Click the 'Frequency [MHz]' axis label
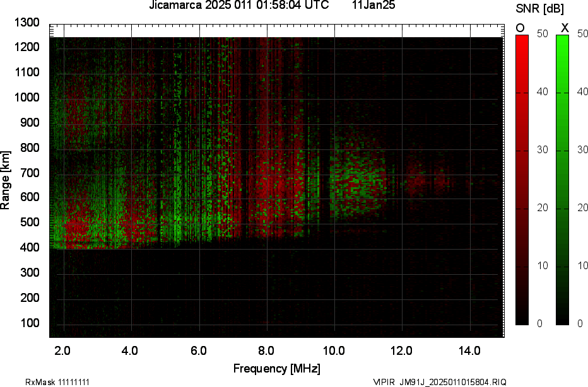 tap(276, 369)
